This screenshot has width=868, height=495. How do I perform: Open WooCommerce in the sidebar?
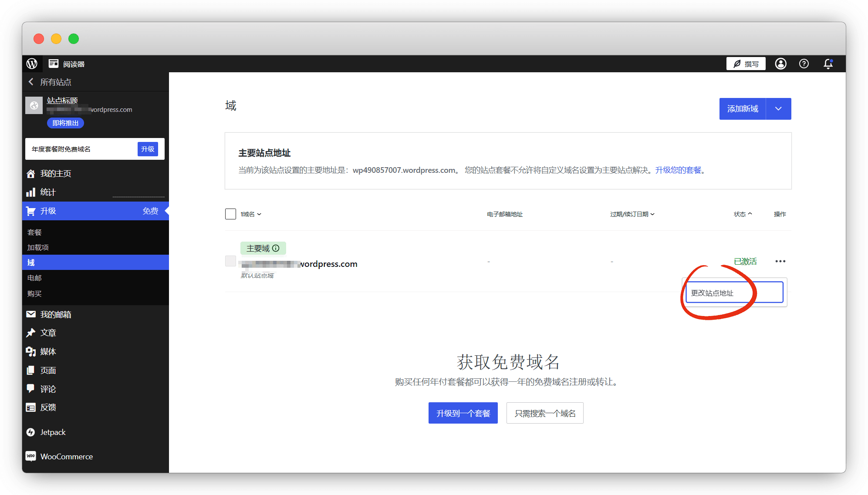click(x=66, y=456)
